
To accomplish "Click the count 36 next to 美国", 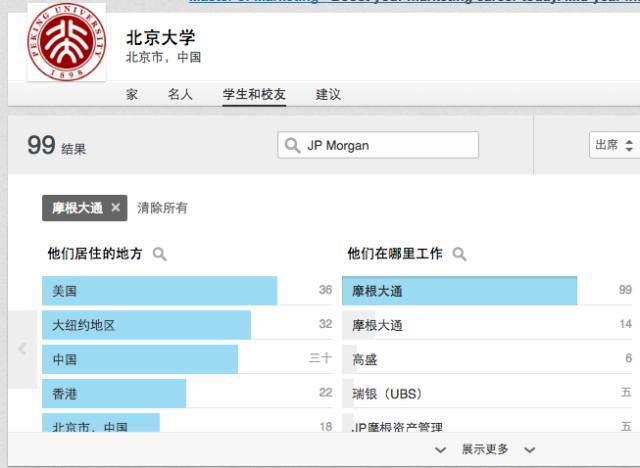I will pos(325,290).
